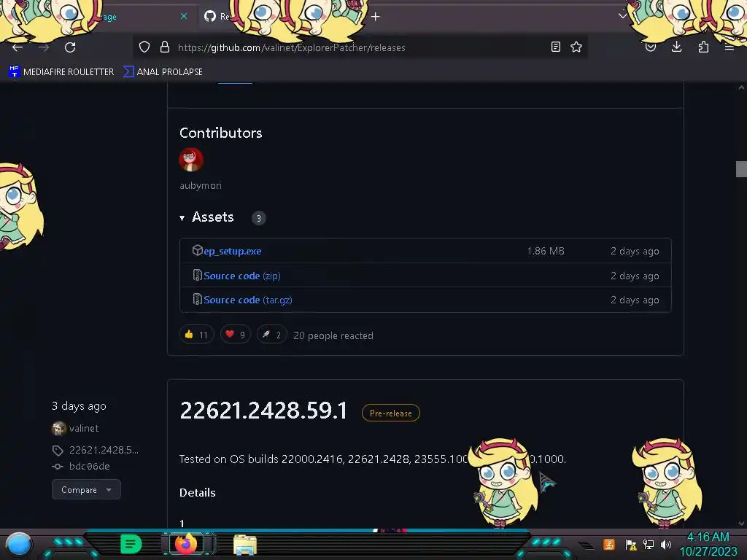This screenshot has width=747, height=560.
Task: Open commit bdc06de link
Action: [90, 466]
